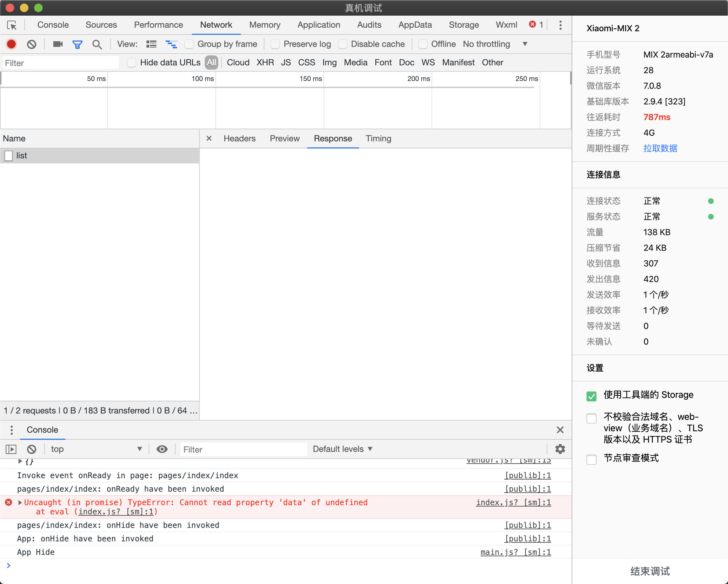Image resolution: width=728 pixels, height=584 pixels.
Task: Click the live expression eye icon
Action: pyautogui.click(x=162, y=449)
